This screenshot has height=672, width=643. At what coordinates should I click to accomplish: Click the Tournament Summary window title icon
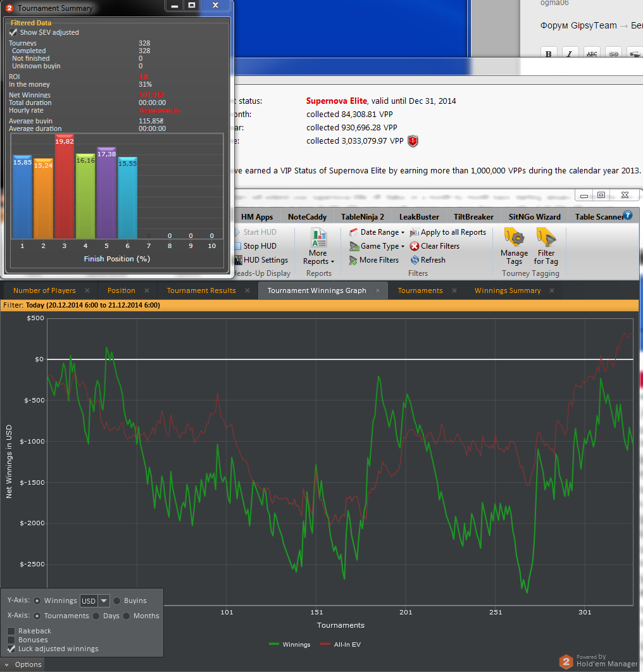9,8
